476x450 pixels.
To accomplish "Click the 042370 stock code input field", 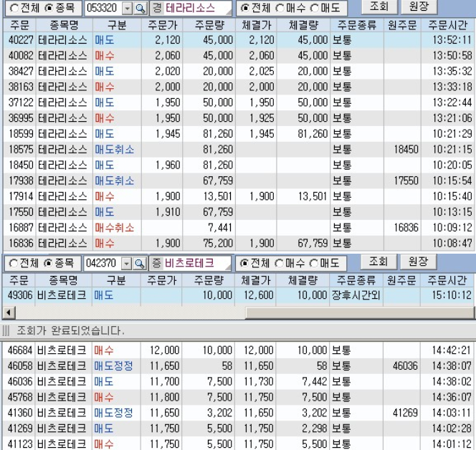I will point(103,264).
